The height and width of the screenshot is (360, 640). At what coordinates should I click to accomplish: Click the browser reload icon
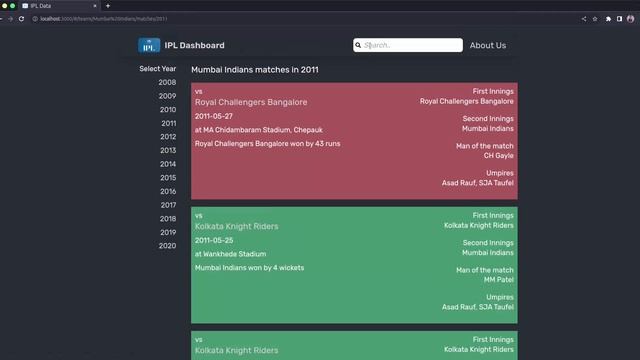pos(21,19)
